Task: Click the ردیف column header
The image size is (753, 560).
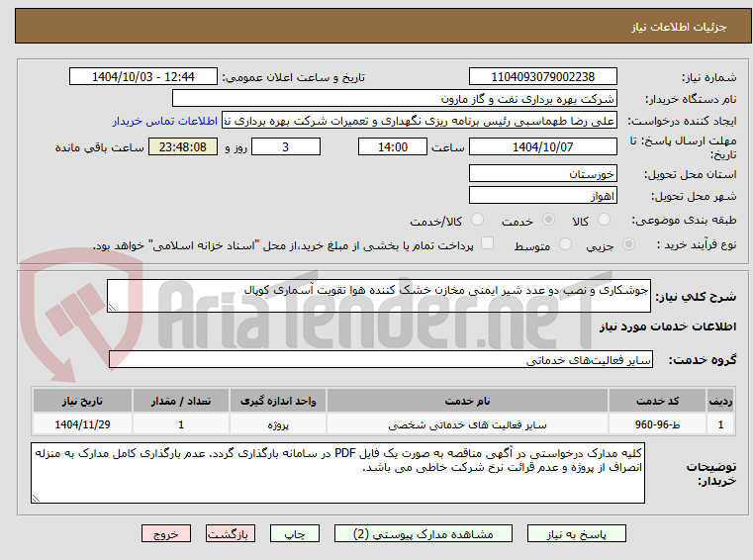Action: coord(720,401)
